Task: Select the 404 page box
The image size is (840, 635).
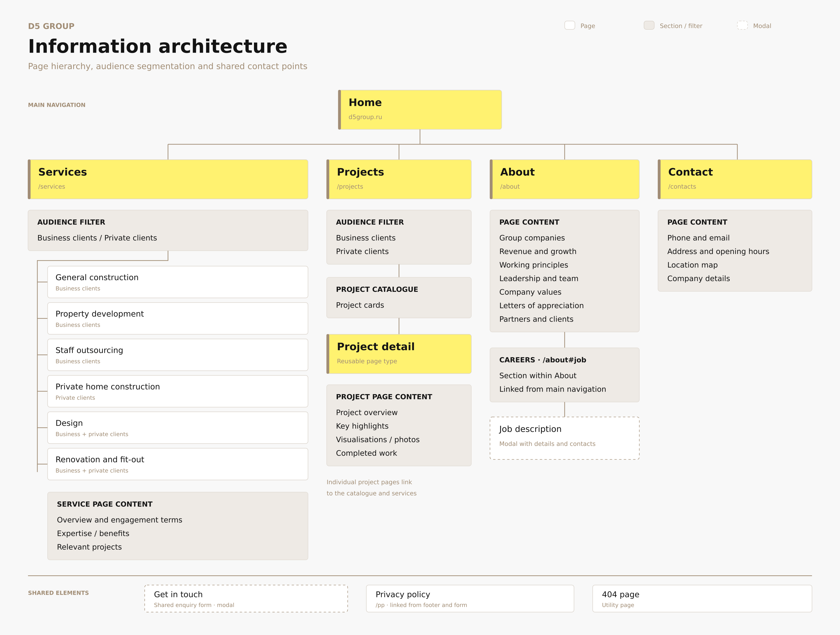Action: pyautogui.click(x=702, y=599)
